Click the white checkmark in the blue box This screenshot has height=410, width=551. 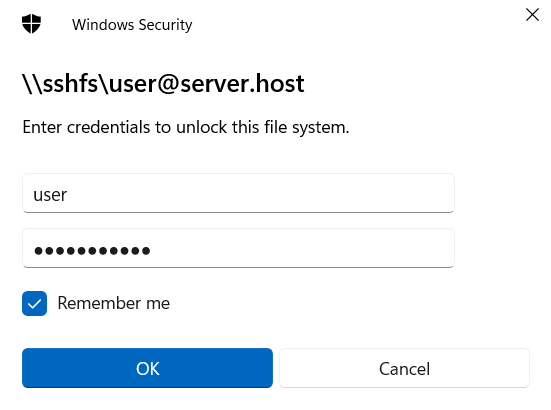point(34,304)
